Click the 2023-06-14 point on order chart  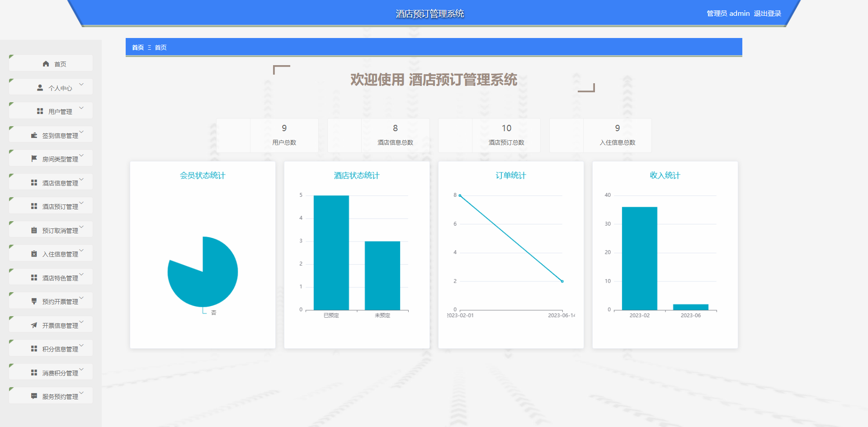(x=562, y=281)
